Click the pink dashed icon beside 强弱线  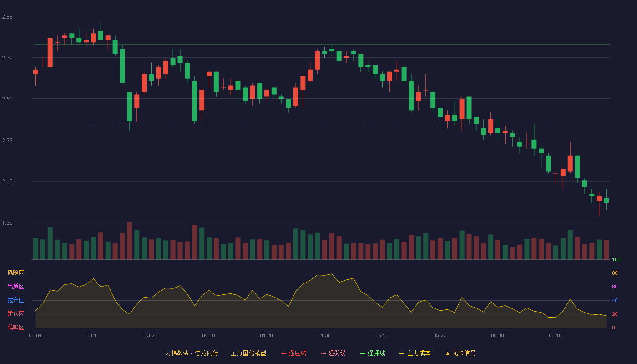324,353
